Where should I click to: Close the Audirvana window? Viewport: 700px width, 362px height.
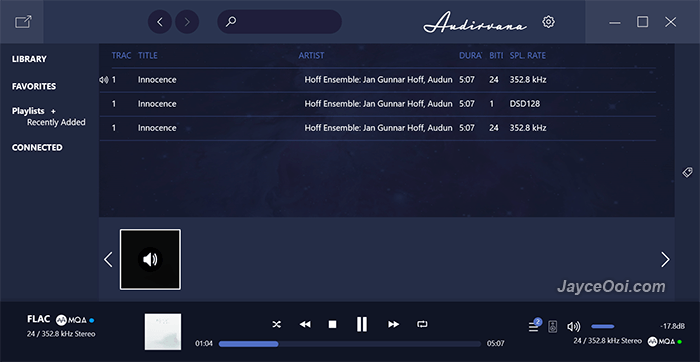tap(671, 22)
